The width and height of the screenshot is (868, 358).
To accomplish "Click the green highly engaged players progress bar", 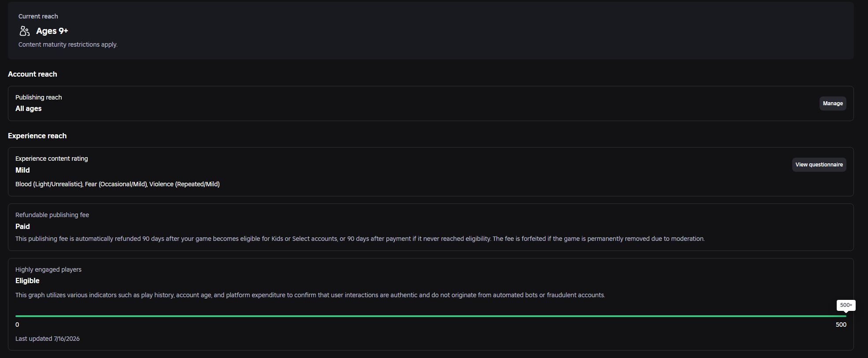I will (x=431, y=316).
